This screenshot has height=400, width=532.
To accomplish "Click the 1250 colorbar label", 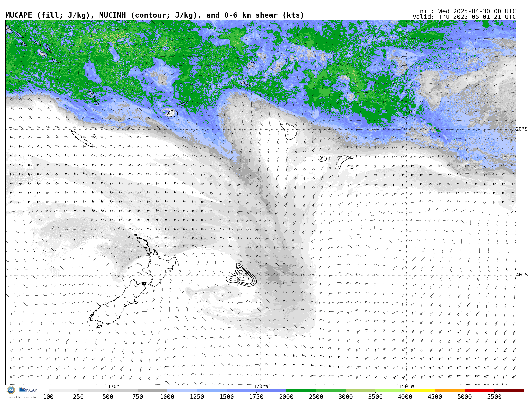I will [197, 397].
